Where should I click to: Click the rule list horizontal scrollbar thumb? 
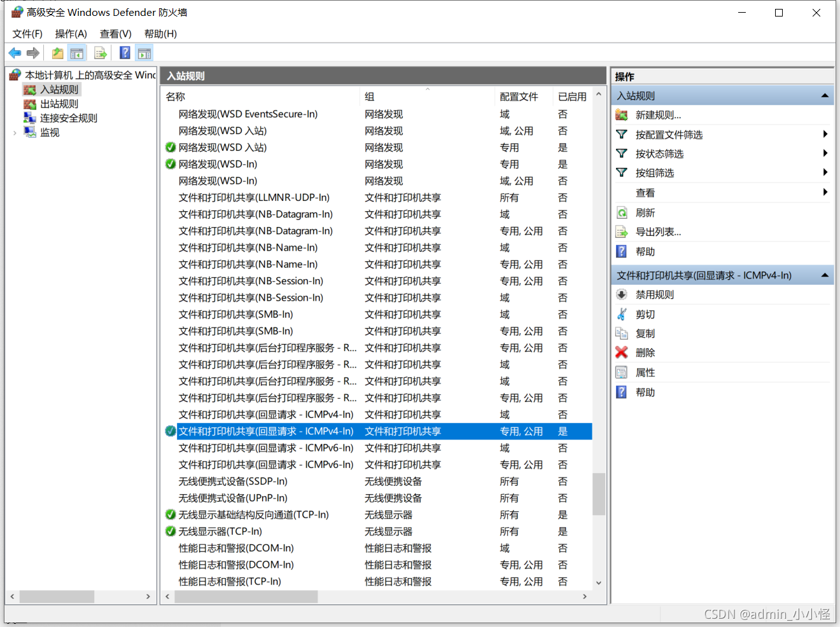coord(246,596)
